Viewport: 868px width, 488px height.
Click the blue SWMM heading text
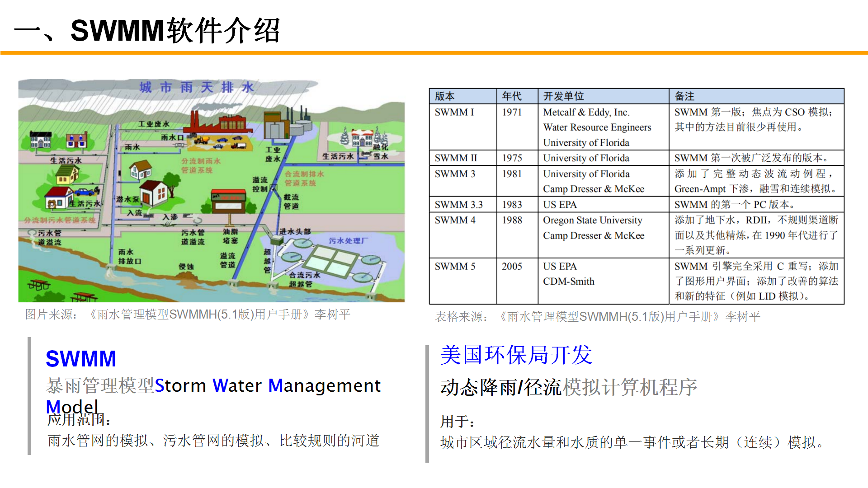pyautogui.click(x=81, y=359)
